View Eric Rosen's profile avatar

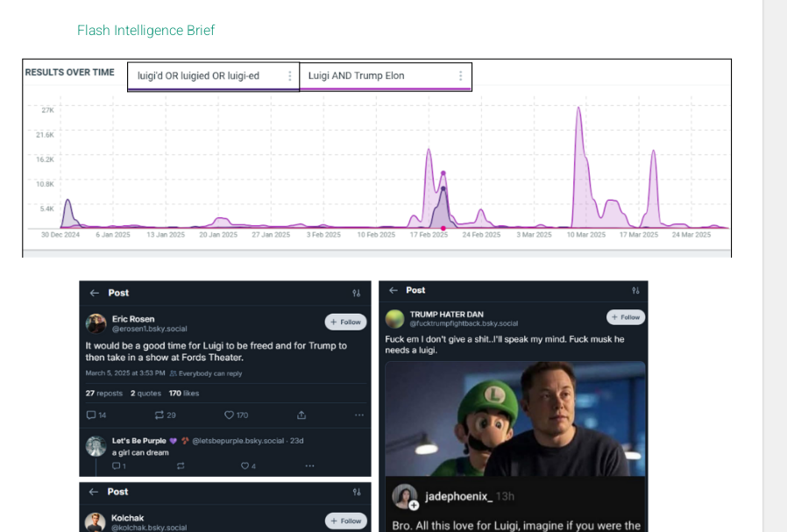point(96,323)
